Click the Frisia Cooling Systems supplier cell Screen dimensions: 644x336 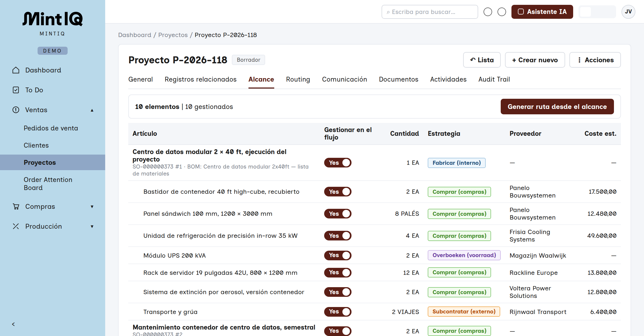point(530,236)
